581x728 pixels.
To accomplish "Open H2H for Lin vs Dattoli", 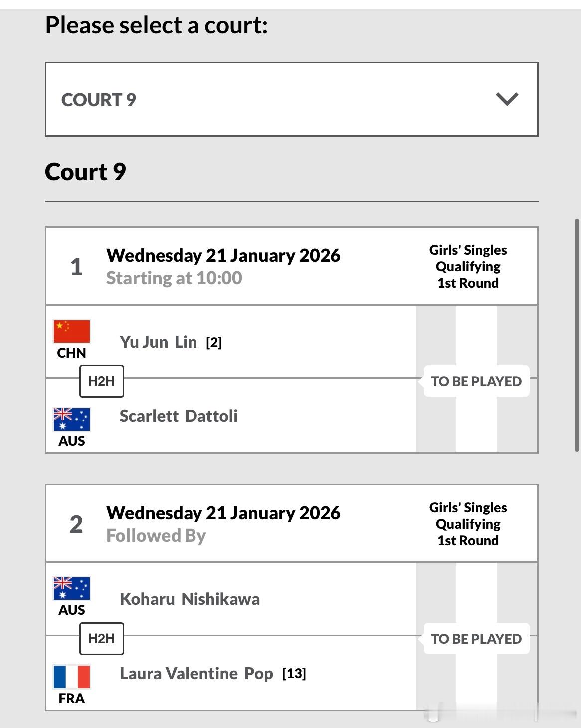I will [102, 381].
